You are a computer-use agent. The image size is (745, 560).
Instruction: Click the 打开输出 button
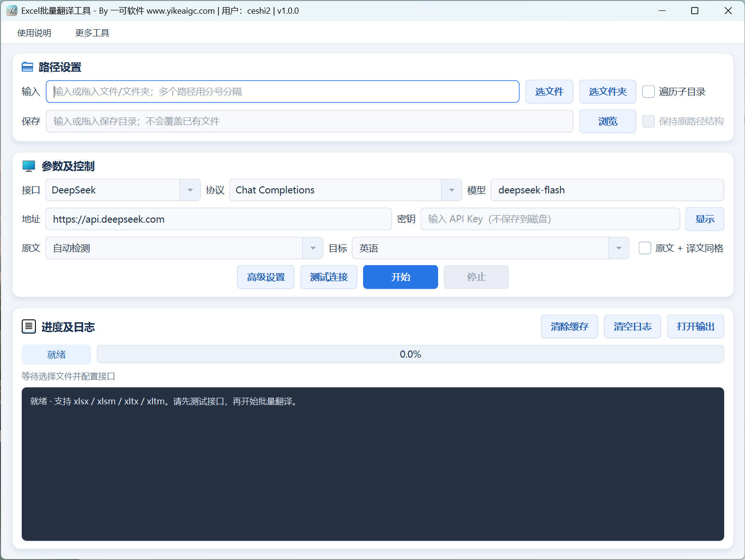[x=695, y=326]
